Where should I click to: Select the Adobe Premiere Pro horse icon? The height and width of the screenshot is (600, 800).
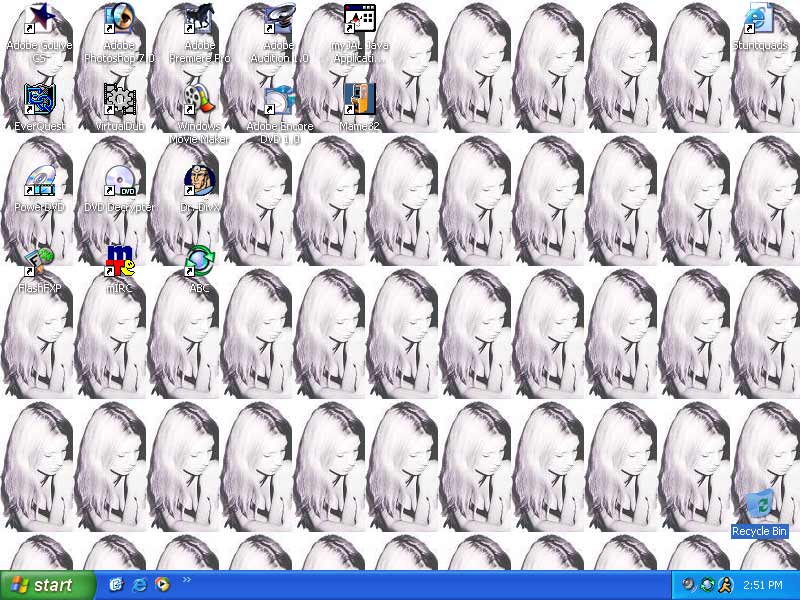point(199,19)
